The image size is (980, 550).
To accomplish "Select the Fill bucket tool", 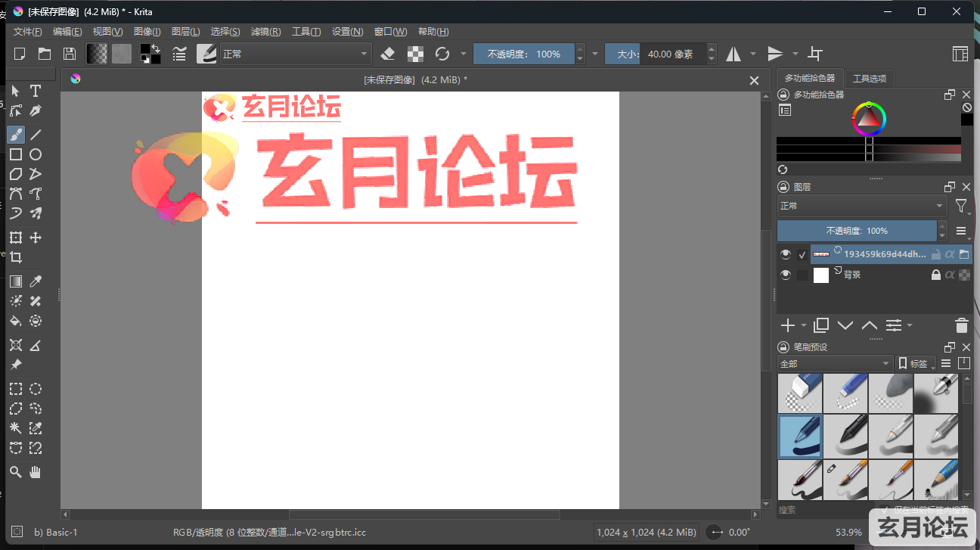I will 15,321.
